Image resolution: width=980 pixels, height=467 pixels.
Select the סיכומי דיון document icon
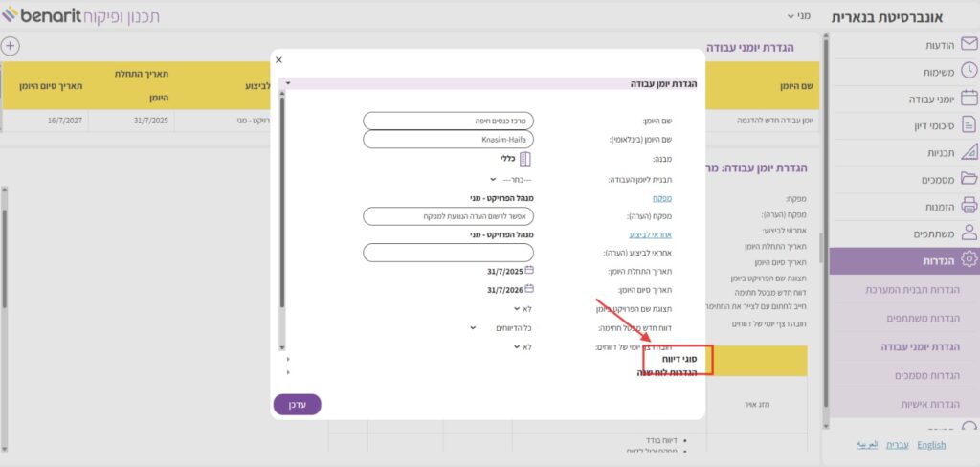[x=969, y=124]
